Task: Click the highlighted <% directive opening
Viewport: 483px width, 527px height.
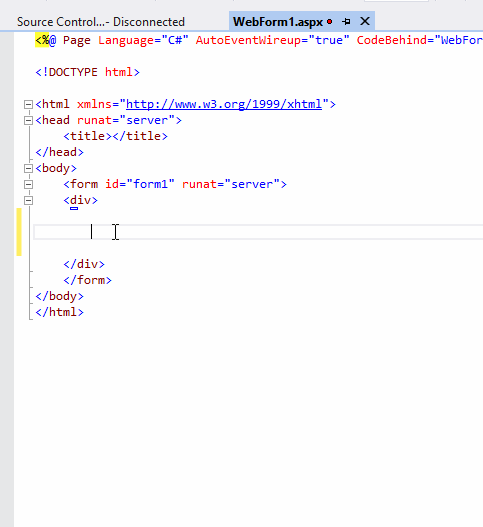Action: click(42, 40)
